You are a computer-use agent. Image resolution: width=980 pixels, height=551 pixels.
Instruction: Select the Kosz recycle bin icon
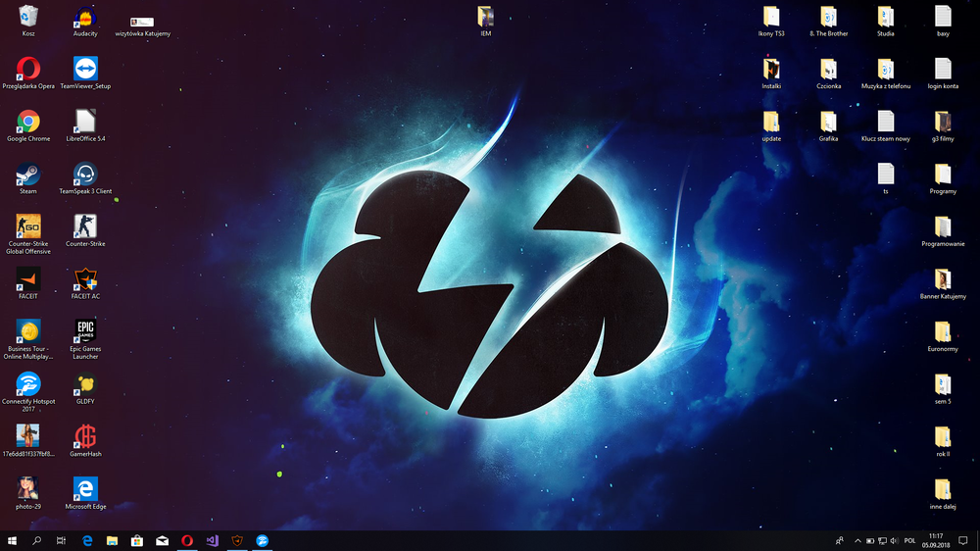point(28,22)
